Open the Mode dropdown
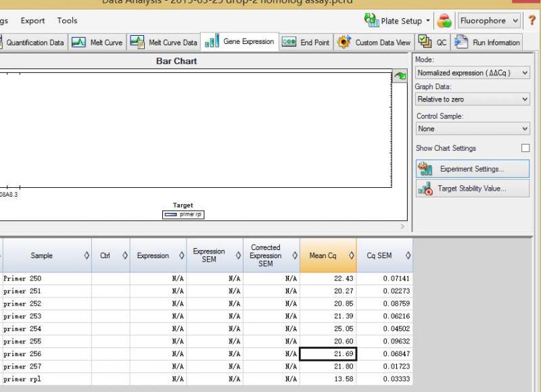Screen dimensions: 541x392 click(x=472, y=73)
